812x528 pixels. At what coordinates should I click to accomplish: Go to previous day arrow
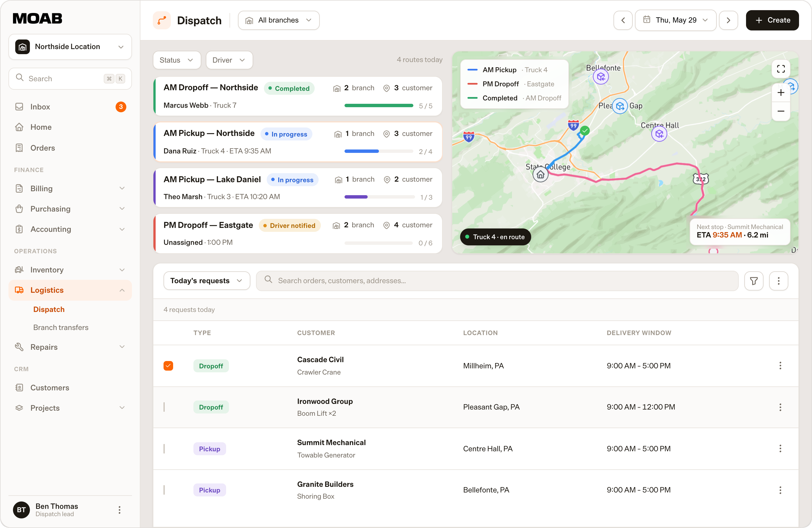point(623,20)
